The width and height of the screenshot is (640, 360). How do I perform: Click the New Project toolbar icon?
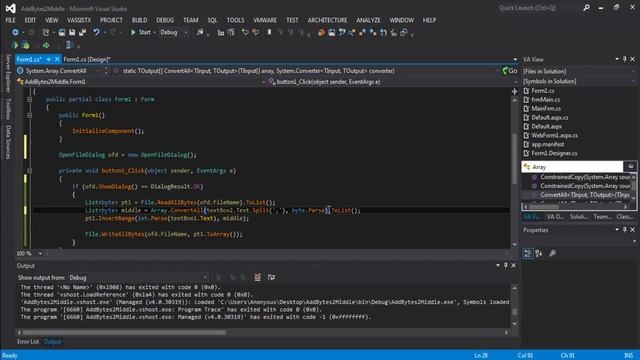(x=45, y=32)
